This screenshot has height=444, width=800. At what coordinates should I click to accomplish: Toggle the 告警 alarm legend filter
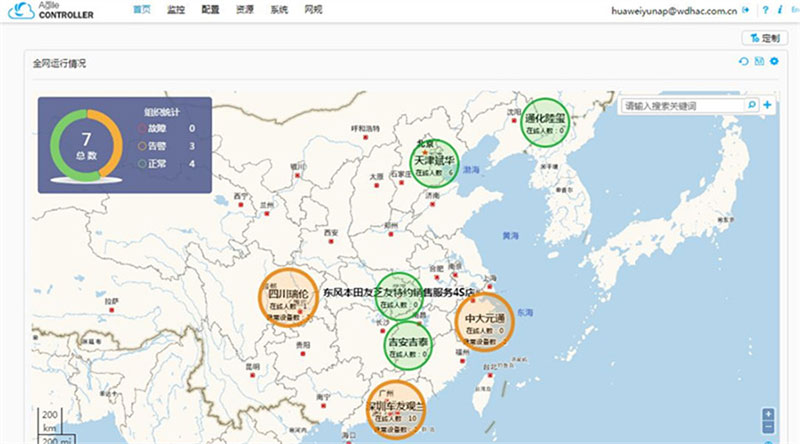(x=152, y=146)
